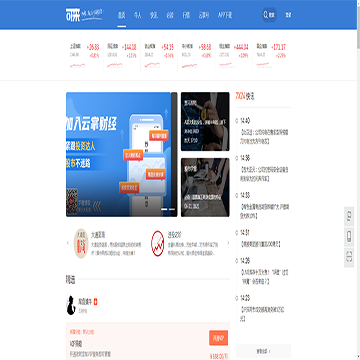Open index card showing +54.15
Image resolution: width=360 pixels, height=360 pixels.
click(159, 55)
